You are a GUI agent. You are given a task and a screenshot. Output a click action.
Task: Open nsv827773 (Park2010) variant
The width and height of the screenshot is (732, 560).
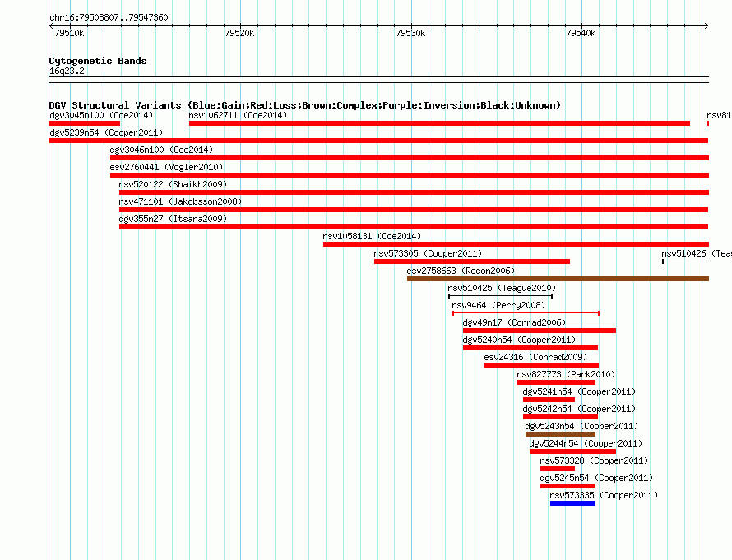[x=566, y=374]
